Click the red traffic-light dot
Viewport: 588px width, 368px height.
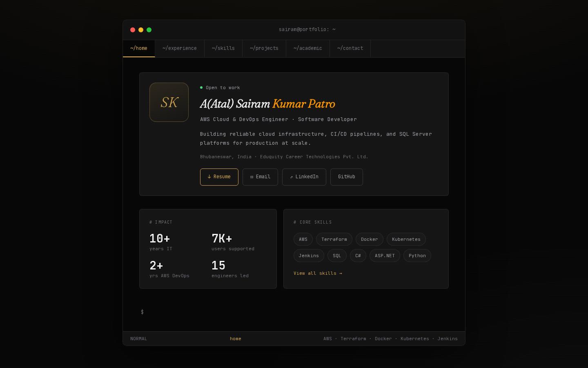[133, 30]
